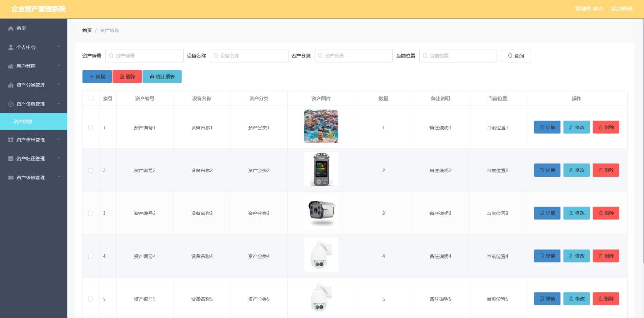Select the 个人中心 user icon in sidebar

pos(10,47)
